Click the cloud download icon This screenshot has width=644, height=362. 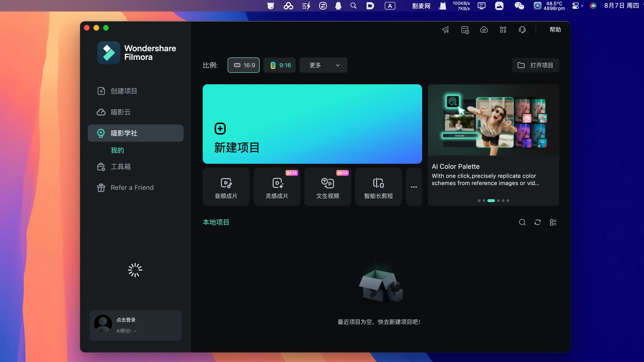[x=484, y=30]
